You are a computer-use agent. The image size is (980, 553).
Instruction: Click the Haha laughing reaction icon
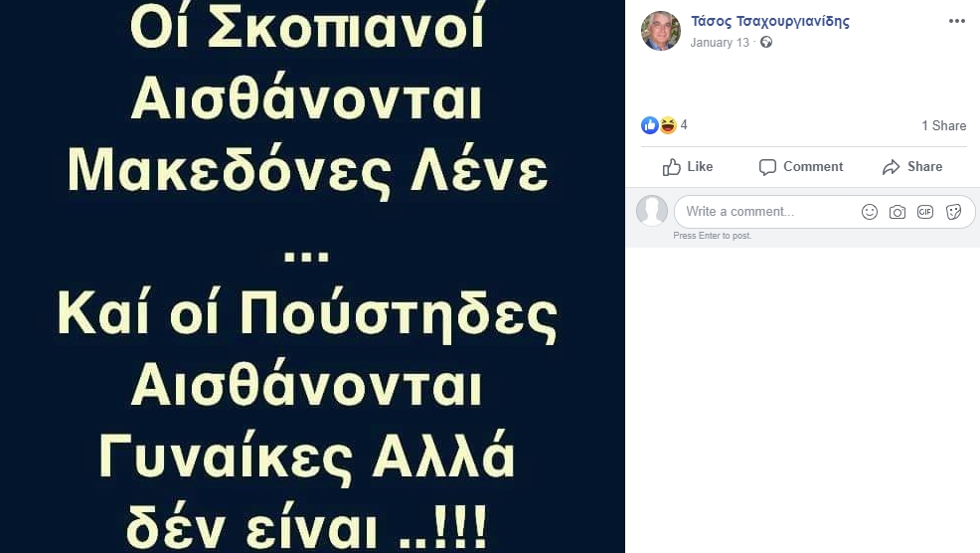668,125
